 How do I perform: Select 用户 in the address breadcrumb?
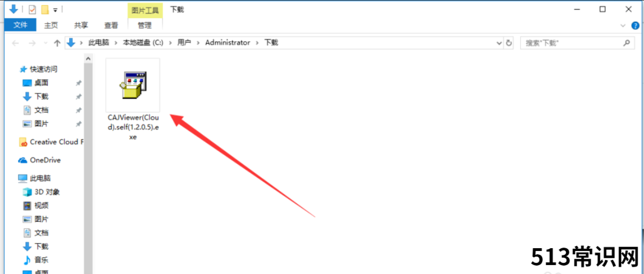(x=184, y=42)
